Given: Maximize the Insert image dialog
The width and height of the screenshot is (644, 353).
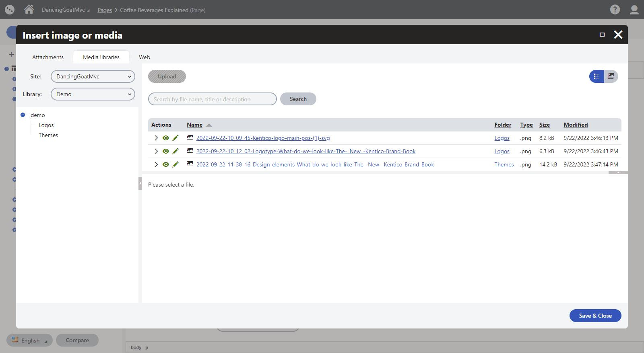Looking at the screenshot, I should coord(602,35).
